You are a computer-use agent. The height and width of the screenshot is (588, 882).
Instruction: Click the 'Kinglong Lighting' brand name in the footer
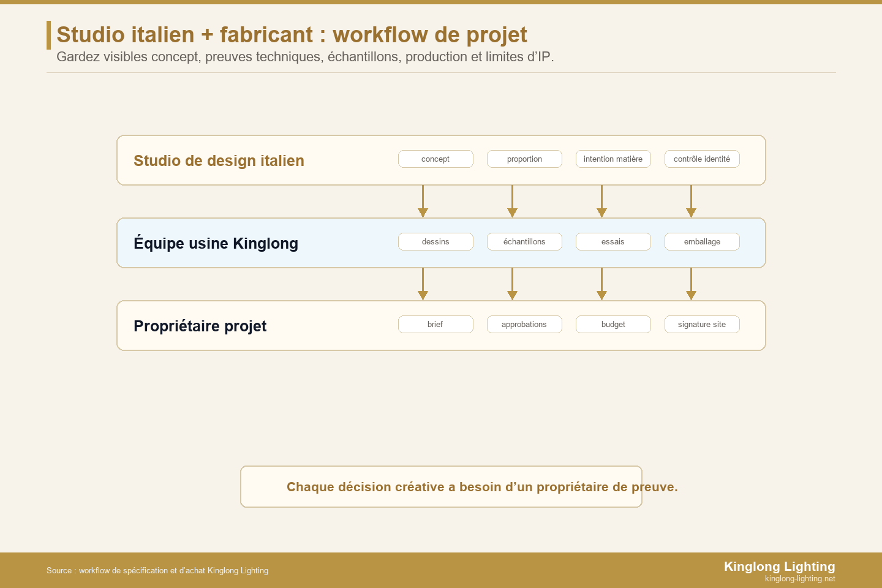tap(779, 566)
